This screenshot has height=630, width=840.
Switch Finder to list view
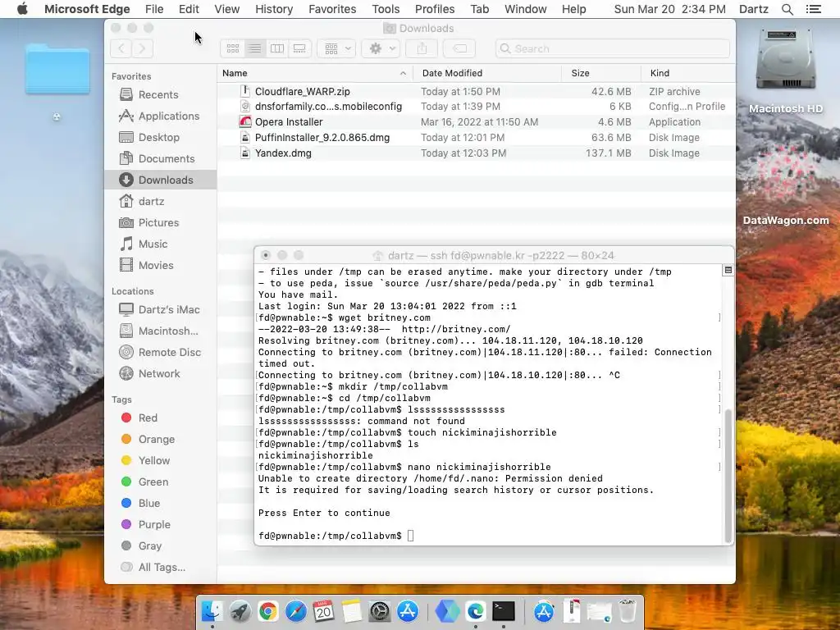255,48
